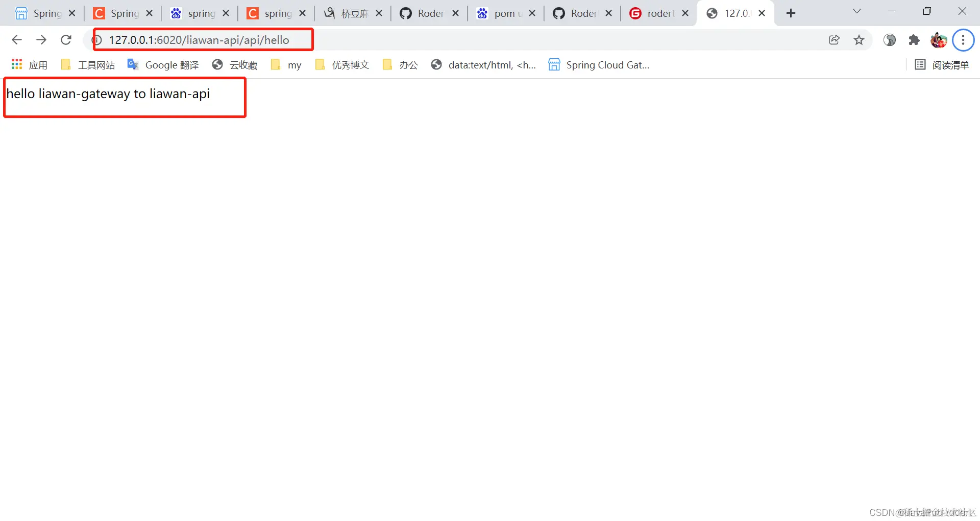Reload the current page

click(66, 40)
